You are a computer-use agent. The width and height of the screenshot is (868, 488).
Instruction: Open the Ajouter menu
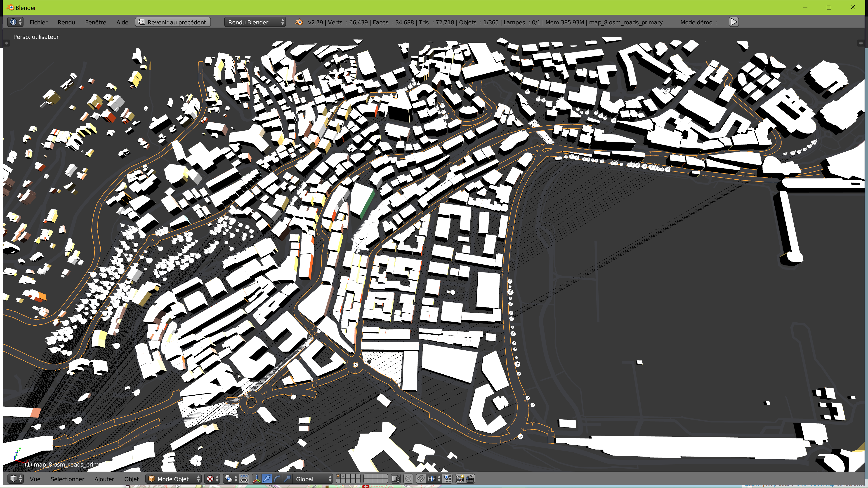point(104,479)
